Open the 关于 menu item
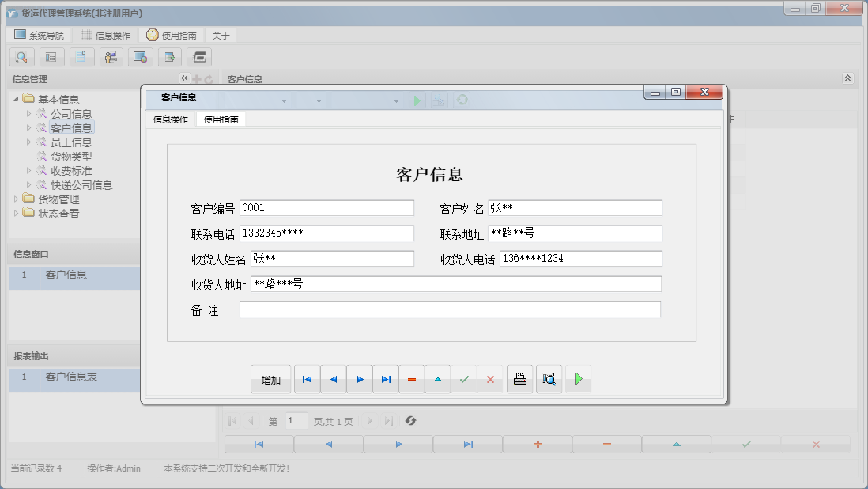 click(221, 36)
